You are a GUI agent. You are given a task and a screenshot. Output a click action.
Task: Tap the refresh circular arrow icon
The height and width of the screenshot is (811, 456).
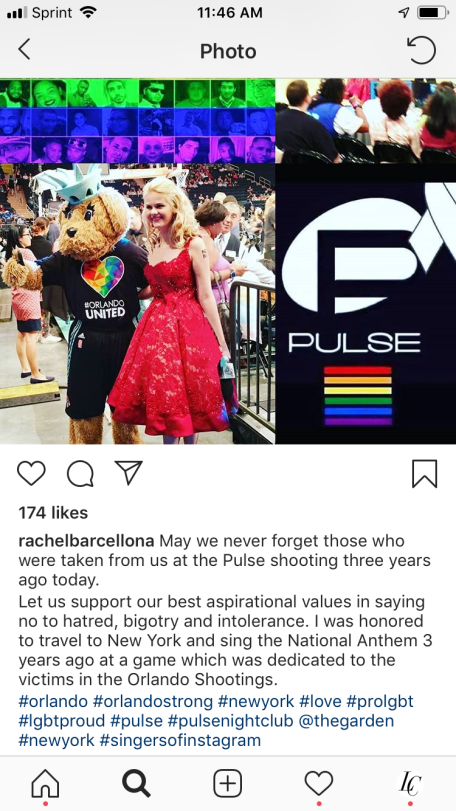pos(421,50)
